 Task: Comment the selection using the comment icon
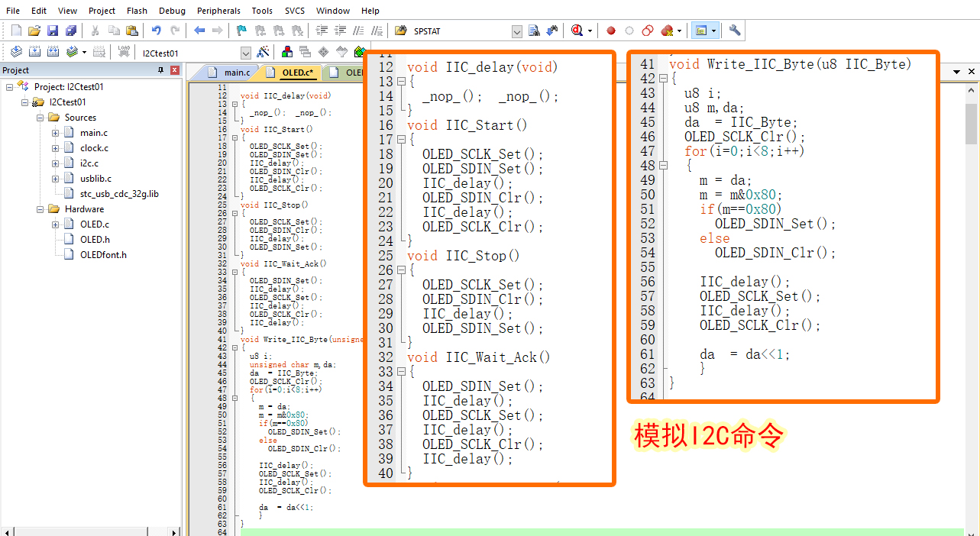[358, 31]
